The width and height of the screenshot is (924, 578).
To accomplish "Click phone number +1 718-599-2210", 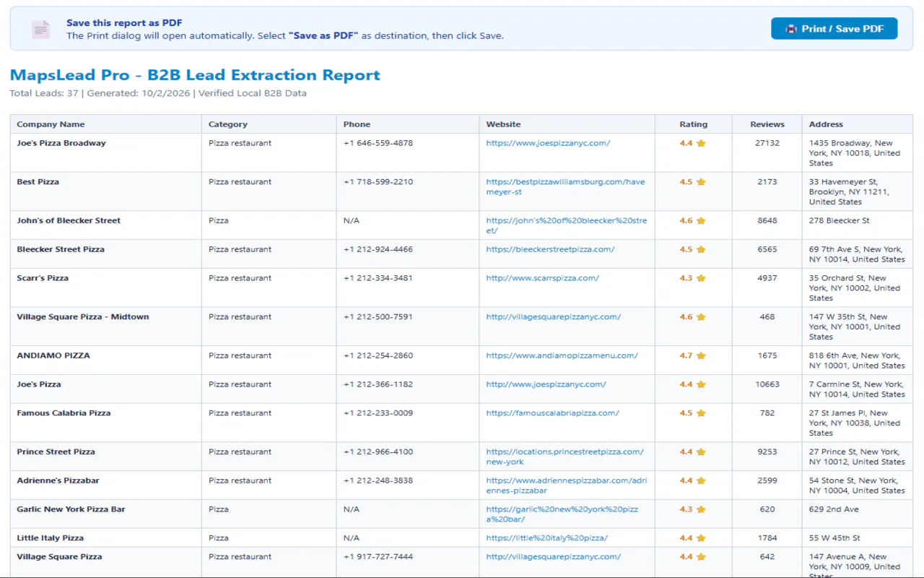I will click(x=378, y=182).
